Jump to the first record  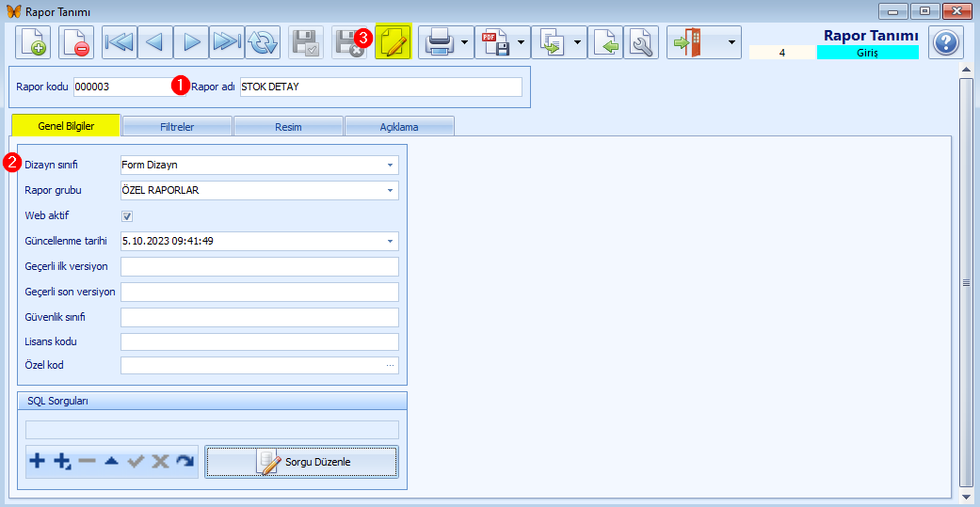tap(119, 42)
